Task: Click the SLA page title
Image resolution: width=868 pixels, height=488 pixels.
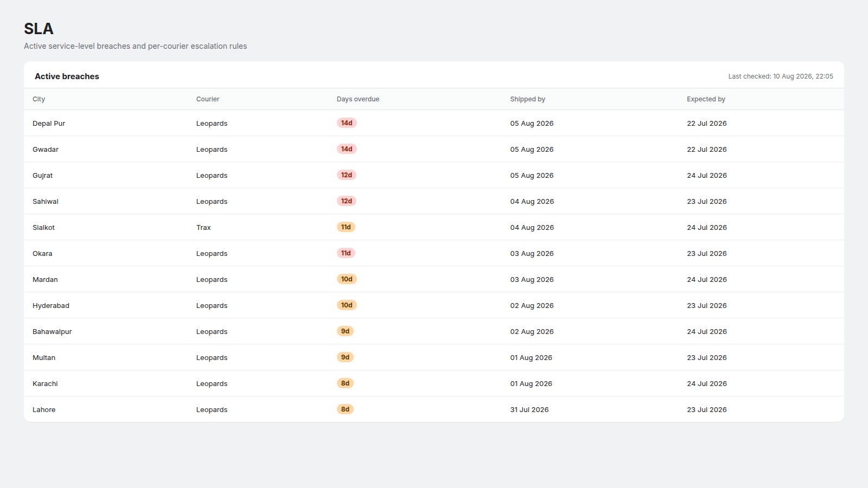Action: point(39,29)
